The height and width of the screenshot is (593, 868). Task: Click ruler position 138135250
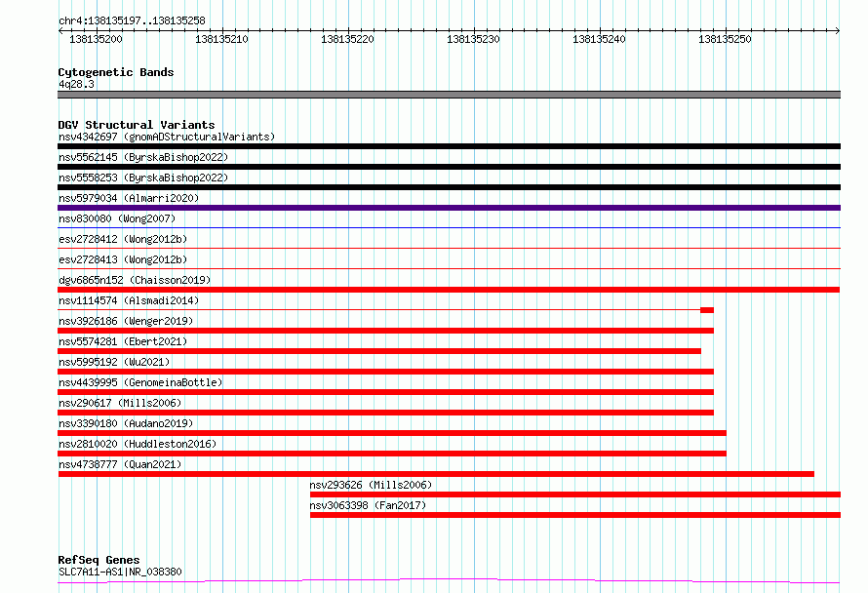tap(725, 39)
